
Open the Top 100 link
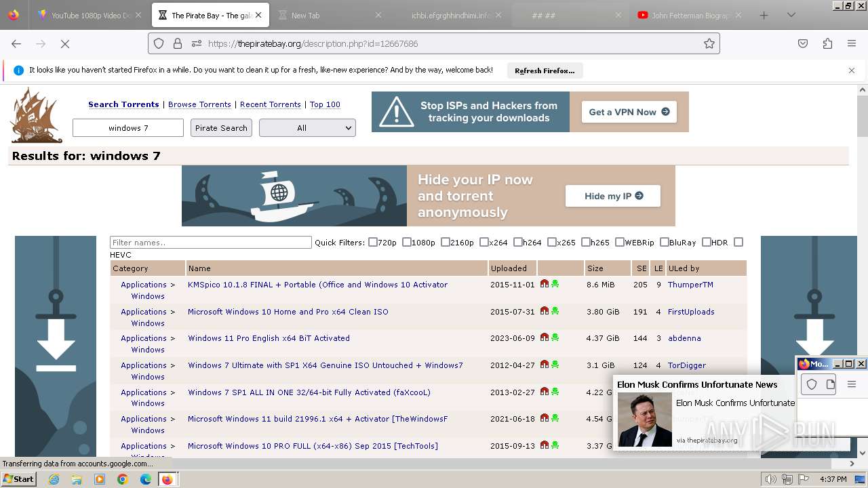(325, 104)
